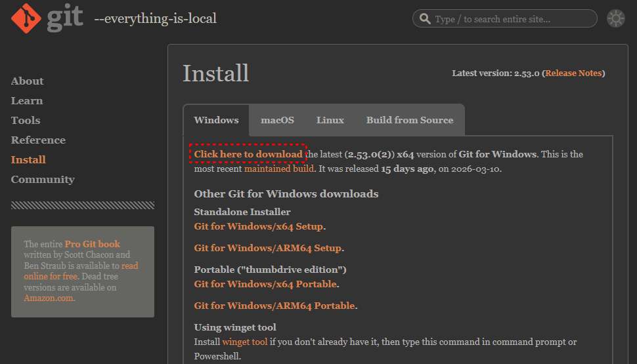
Task: Download Git for Windows/ARM64 Setup
Action: [267, 248]
